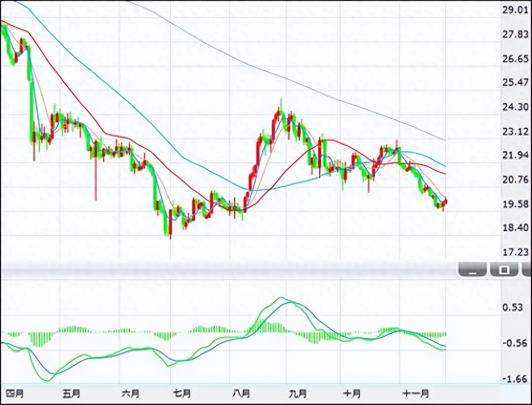Jump to 七月 on the time axis

click(x=182, y=393)
